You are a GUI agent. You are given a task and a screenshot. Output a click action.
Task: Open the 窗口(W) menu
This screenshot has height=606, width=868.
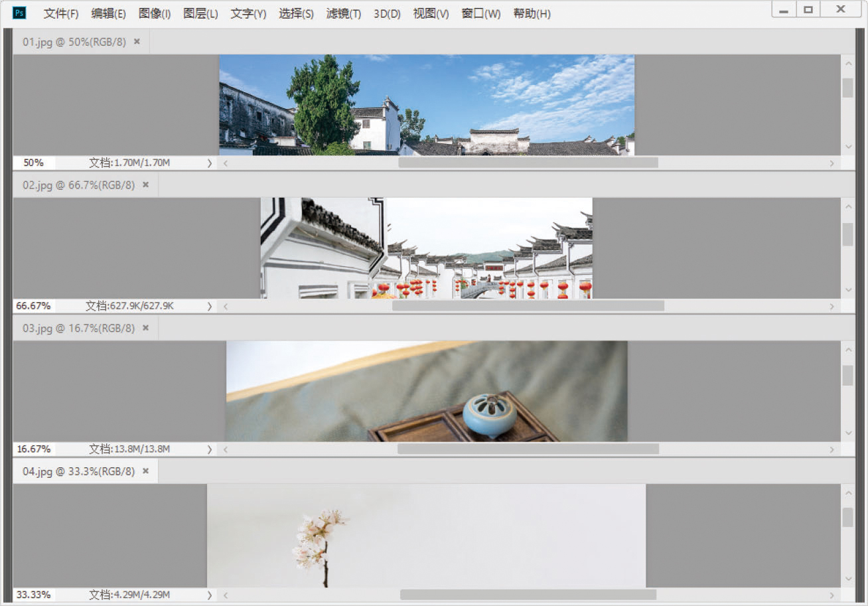481,13
